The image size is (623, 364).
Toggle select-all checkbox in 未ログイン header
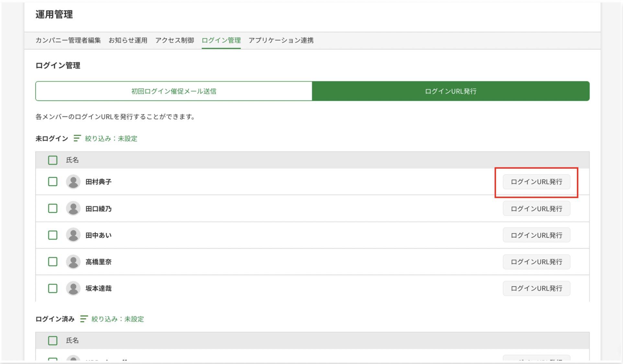click(53, 160)
